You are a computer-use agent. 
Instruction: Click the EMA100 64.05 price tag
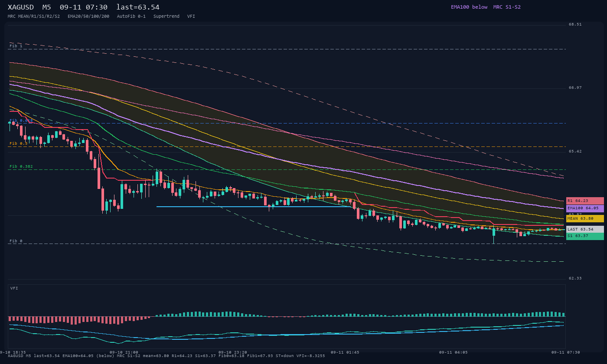[585, 208]
